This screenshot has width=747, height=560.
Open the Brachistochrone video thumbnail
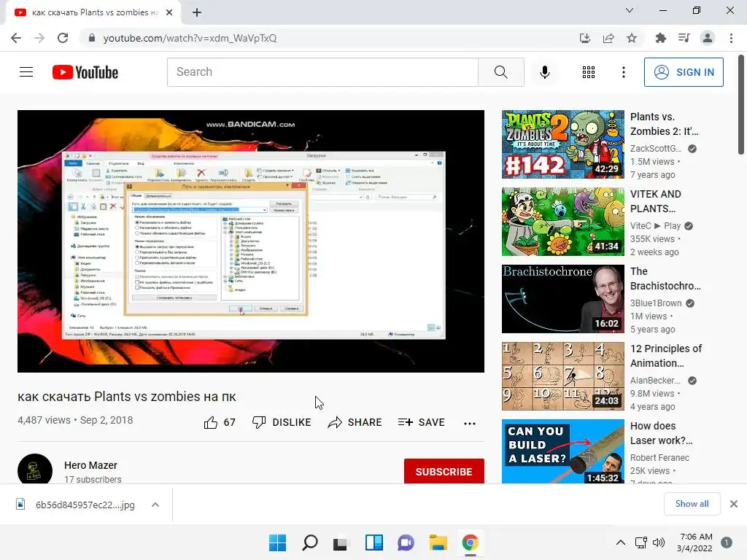tap(562, 299)
